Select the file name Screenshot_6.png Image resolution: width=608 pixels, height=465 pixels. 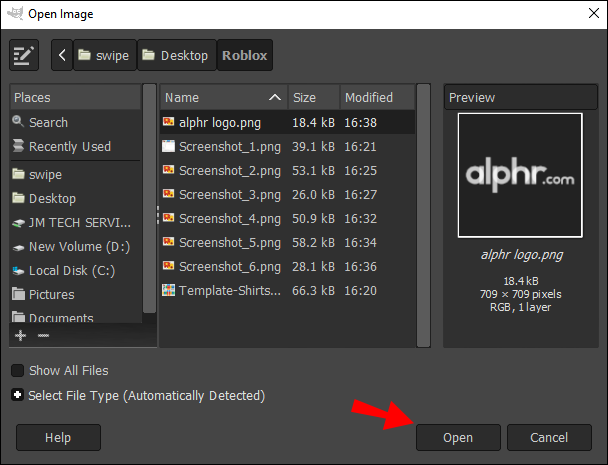[230, 266]
